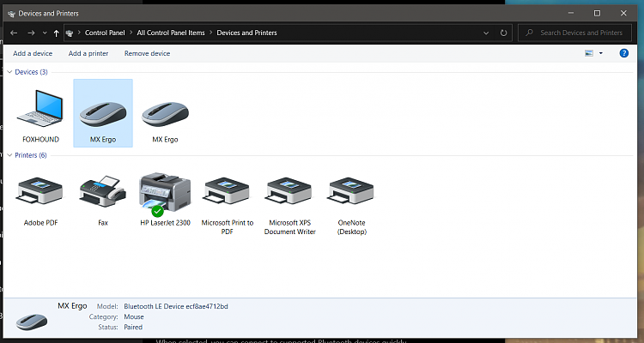Viewport: 644px width, 343px height.
Task: Click the 'Paired' status value
Action: click(133, 328)
